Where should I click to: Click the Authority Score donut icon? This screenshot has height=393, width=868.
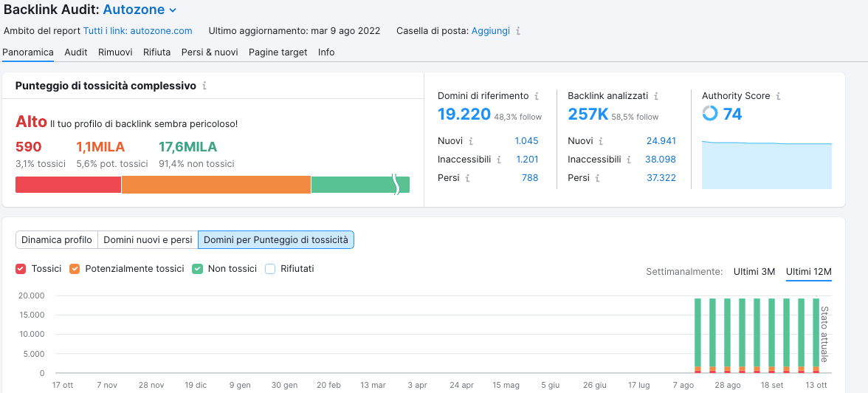point(709,113)
